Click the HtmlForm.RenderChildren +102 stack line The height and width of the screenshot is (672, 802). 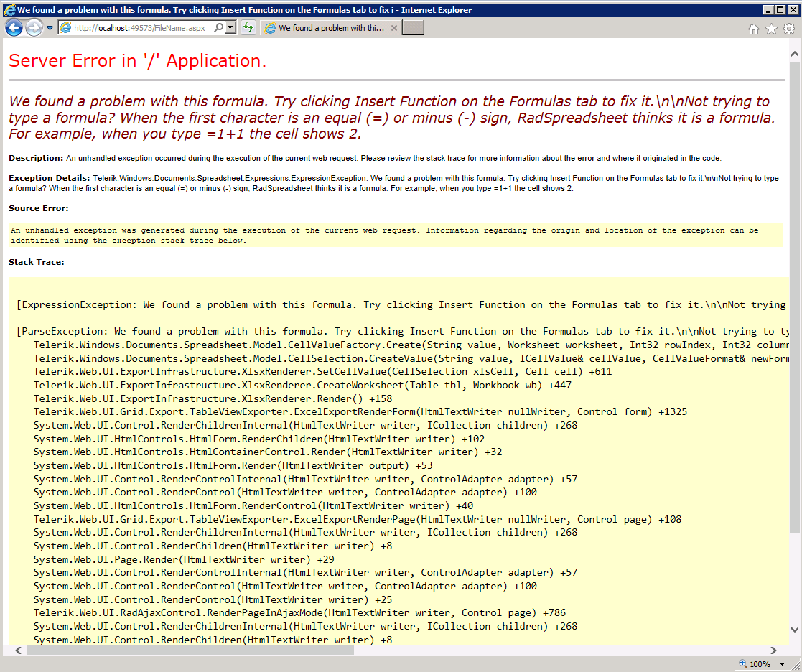(259, 439)
